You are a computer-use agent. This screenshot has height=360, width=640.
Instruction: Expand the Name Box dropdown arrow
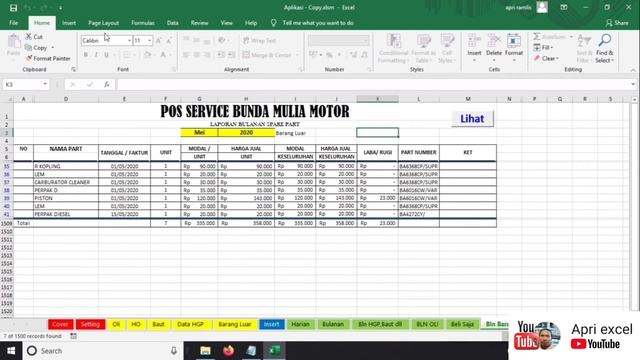pyautogui.click(x=45, y=84)
